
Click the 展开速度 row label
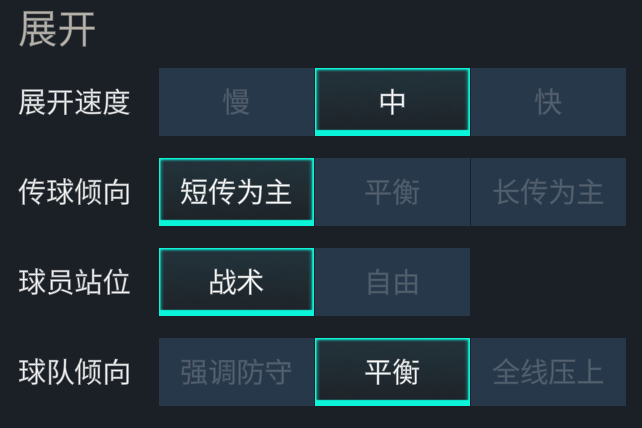coord(75,102)
